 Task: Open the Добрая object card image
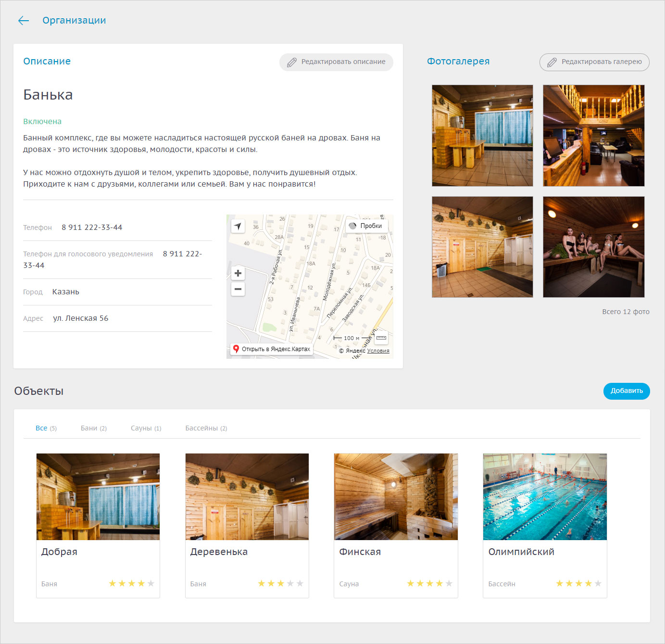click(98, 497)
